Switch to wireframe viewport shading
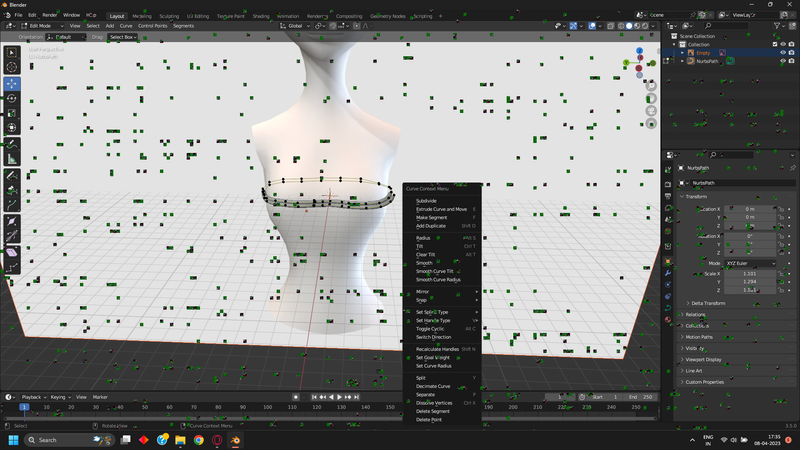This screenshot has width=800, height=450. (621, 26)
